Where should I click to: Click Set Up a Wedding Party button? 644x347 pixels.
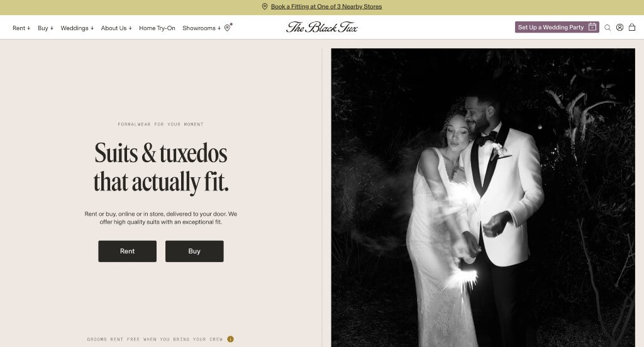point(551,28)
